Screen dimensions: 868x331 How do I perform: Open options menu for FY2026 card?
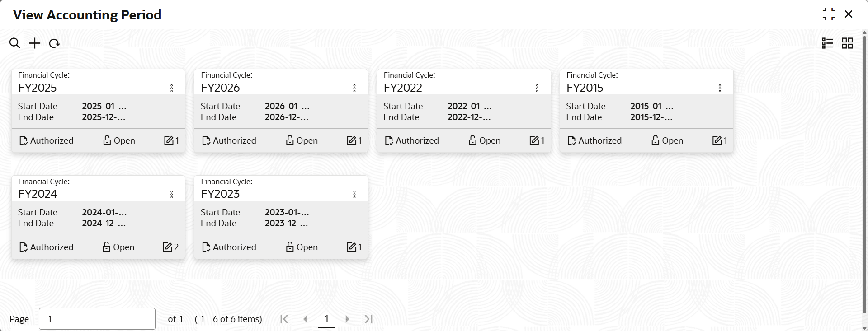354,88
